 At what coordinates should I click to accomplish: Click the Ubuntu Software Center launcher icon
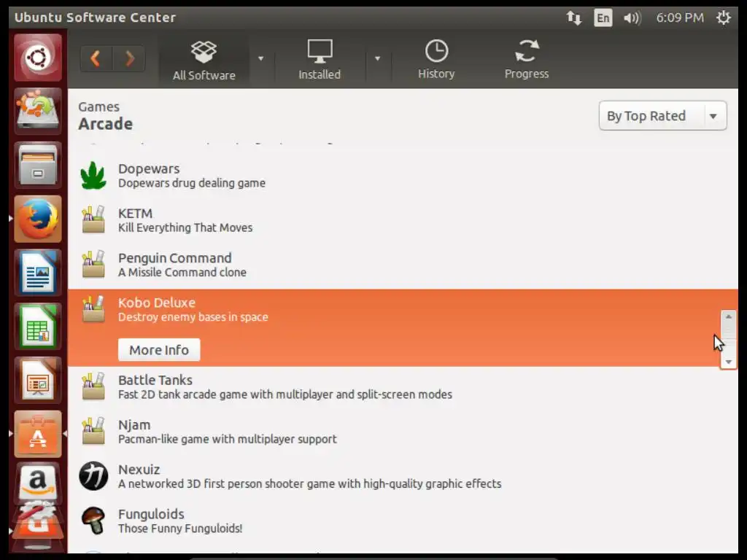pyautogui.click(x=38, y=435)
